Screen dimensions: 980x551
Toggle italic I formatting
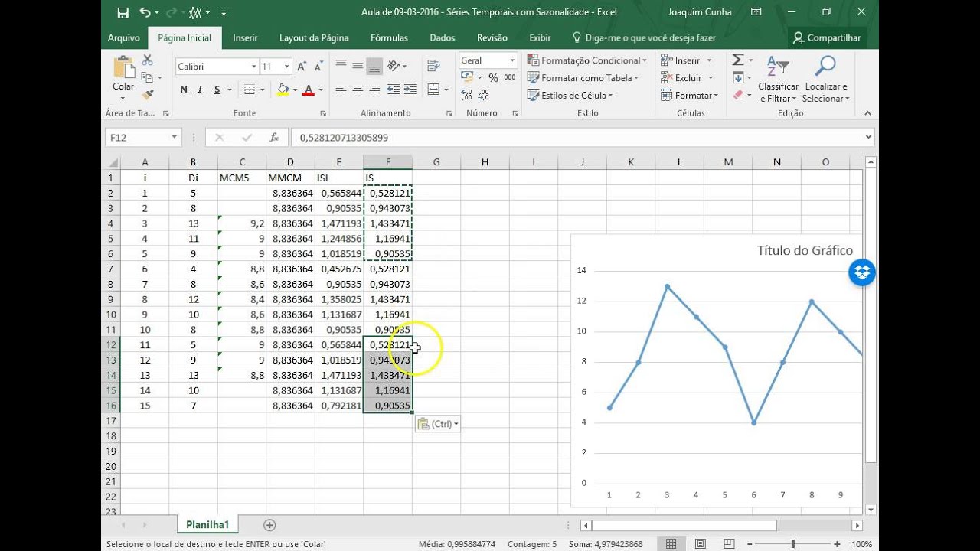point(201,90)
